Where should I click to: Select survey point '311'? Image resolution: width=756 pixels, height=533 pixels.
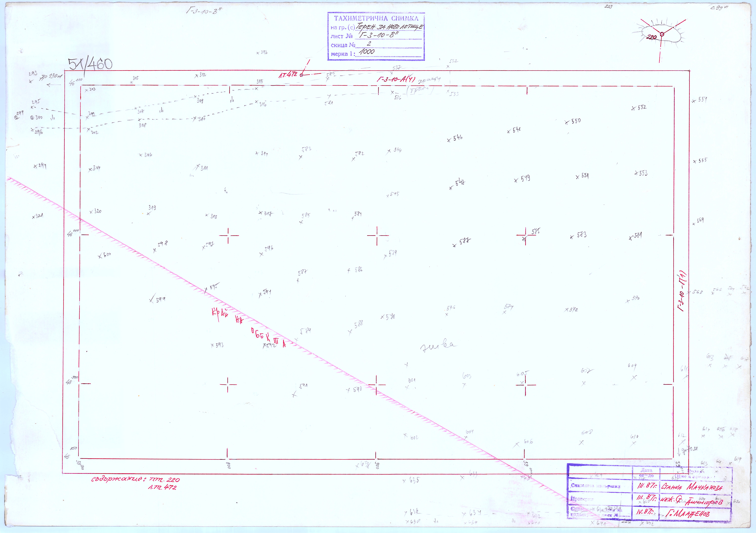tap(202, 167)
